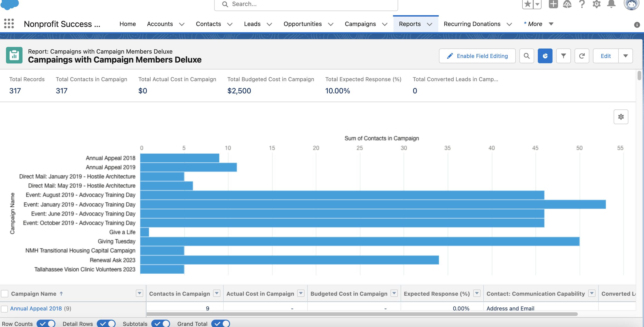The height and width of the screenshot is (327, 644).
Task: Open the Setup gear icon in header
Action: pos(596,4)
